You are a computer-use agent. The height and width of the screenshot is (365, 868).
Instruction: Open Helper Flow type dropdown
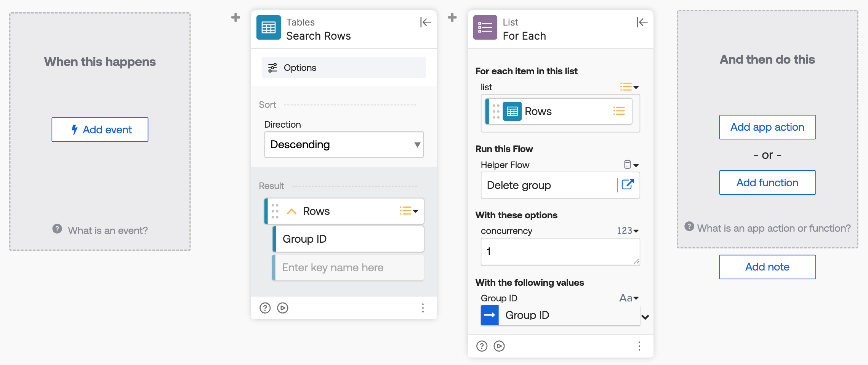coord(631,165)
